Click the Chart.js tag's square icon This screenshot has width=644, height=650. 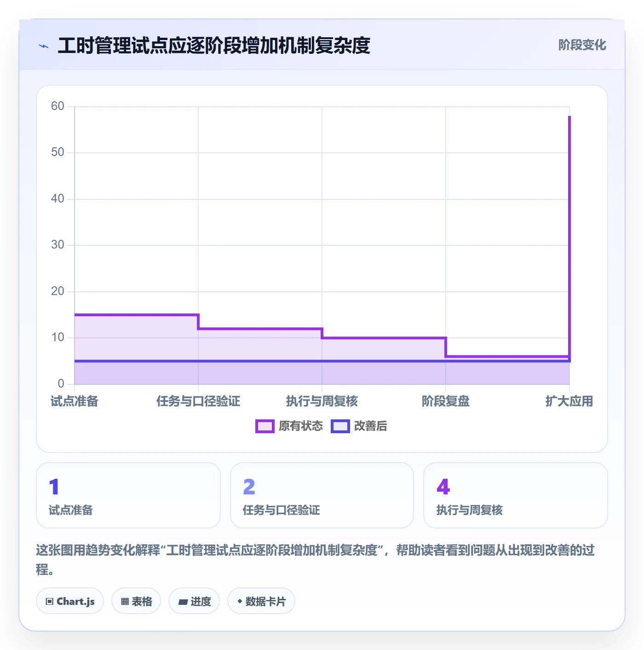coord(50,602)
